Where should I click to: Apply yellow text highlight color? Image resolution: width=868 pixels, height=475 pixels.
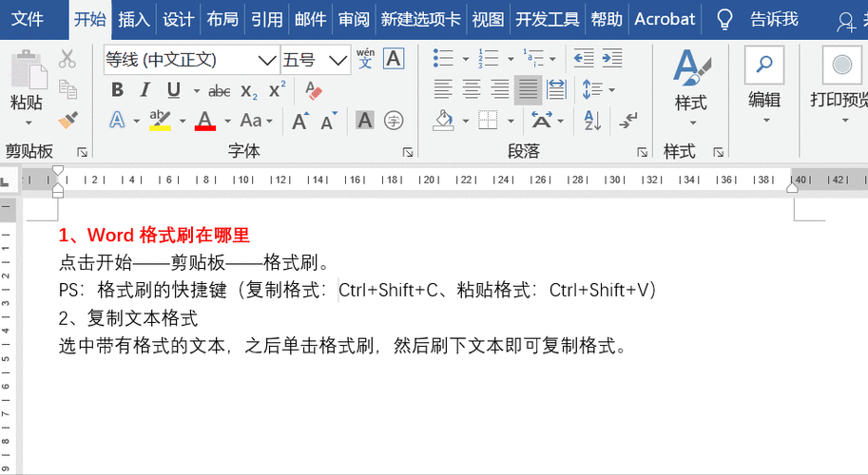(x=160, y=120)
